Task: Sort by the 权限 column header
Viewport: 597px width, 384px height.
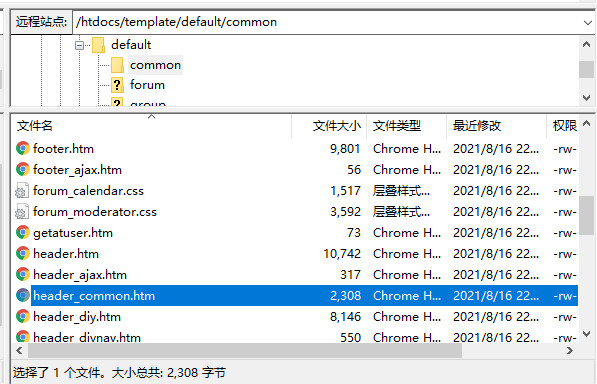Action: tap(563, 126)
